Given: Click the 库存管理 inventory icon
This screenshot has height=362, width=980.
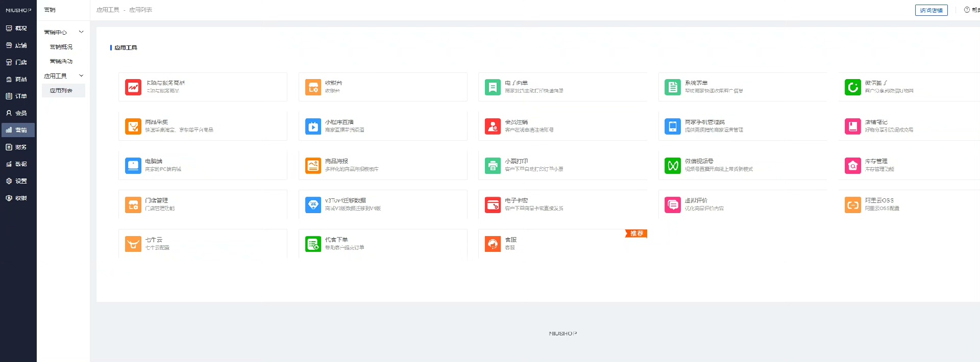Looking at the screenshot, I should tap(853, 165).
